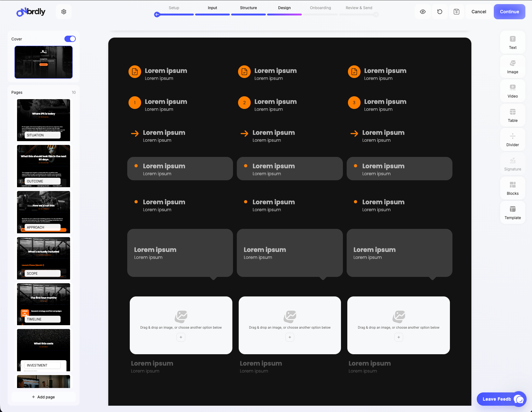Click the save disk icon
This screenshot has height=412, width=532.
pyautogui.click(x=456, y=12)
